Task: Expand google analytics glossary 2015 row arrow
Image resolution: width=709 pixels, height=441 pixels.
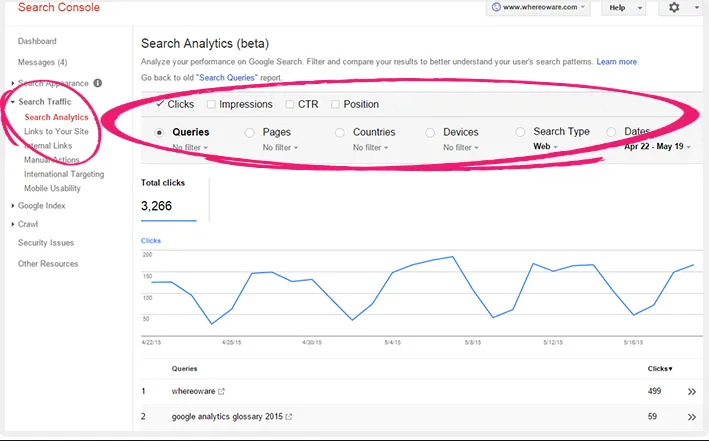Action: pos(692,417)
